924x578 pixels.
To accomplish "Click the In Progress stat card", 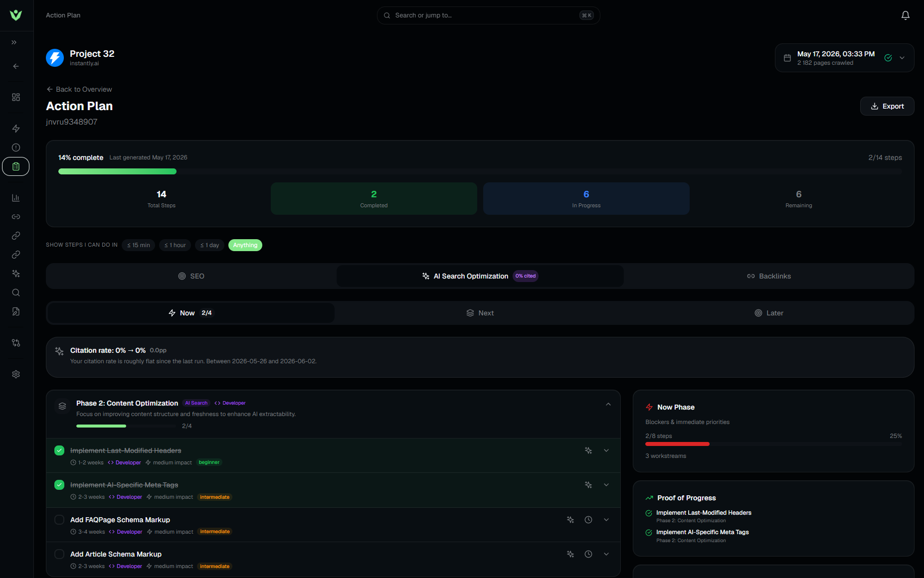I will (586, 198).
